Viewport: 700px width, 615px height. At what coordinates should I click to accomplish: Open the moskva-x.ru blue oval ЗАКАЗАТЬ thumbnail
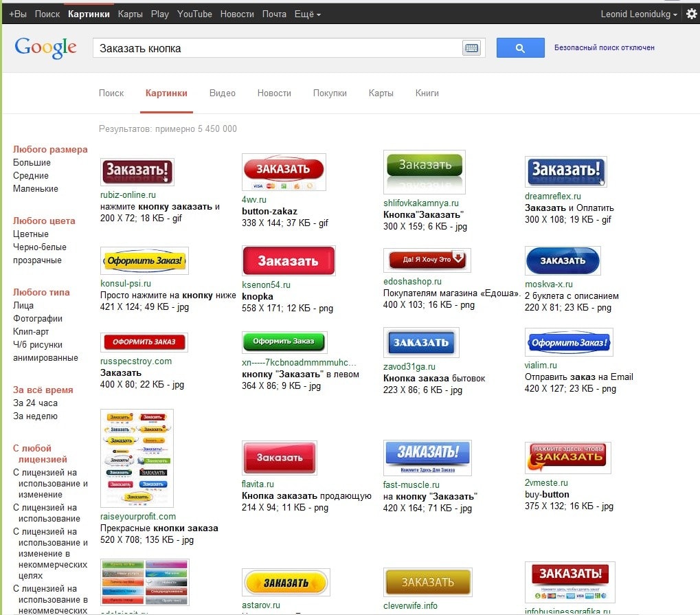click(563, 261)
